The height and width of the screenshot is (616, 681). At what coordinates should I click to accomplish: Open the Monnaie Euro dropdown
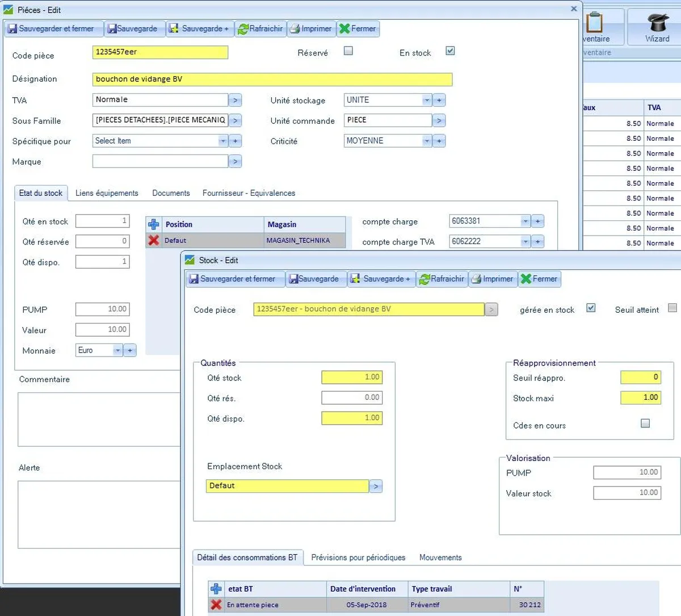117,350
